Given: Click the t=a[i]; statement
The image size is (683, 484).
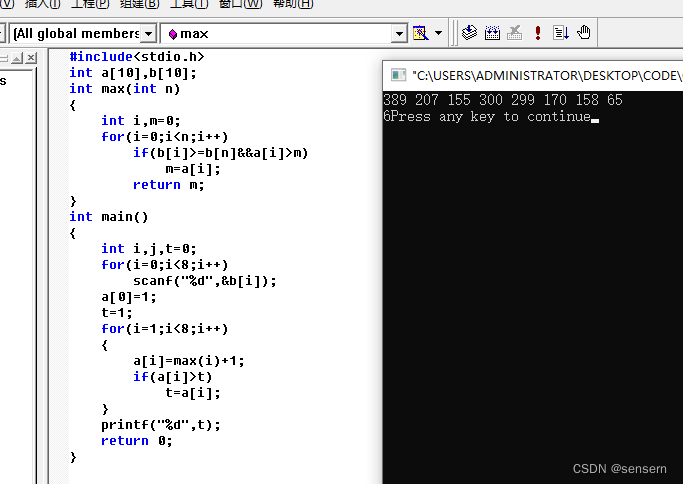Looking at the screenshot, I should (x=193, y=393).
